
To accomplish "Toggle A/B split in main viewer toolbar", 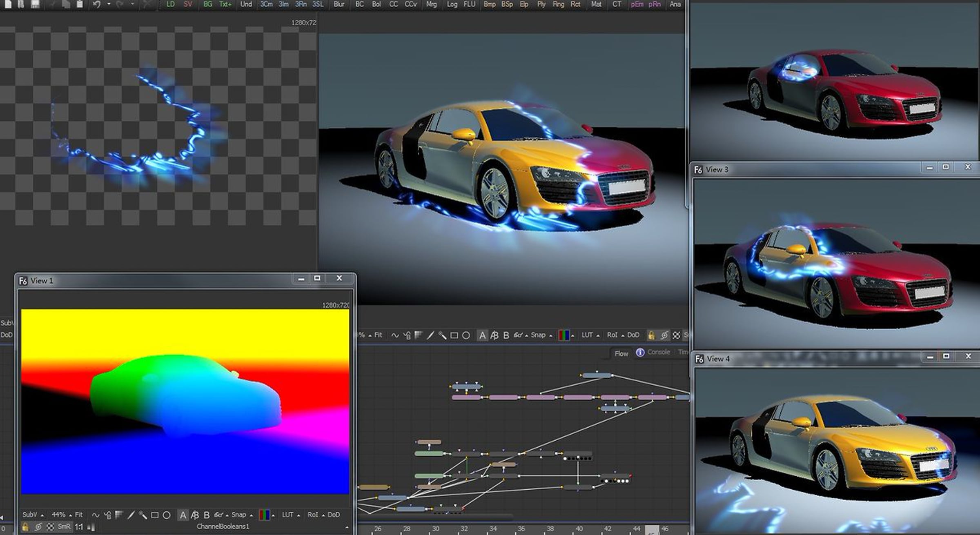I will tap(494, 335).
